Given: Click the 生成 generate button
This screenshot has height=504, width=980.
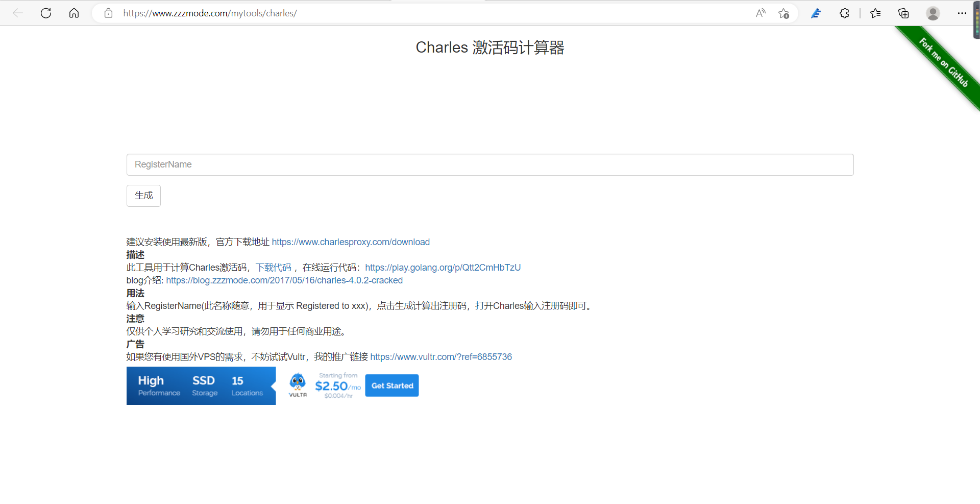Looking at the screenshot, I should 143,196.
